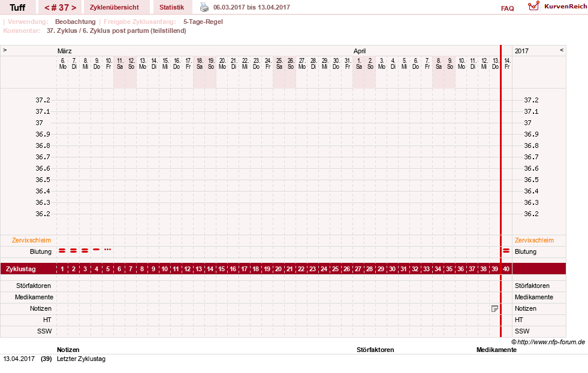Click the 37.2 temperature label on left axis

click(43, 100)
